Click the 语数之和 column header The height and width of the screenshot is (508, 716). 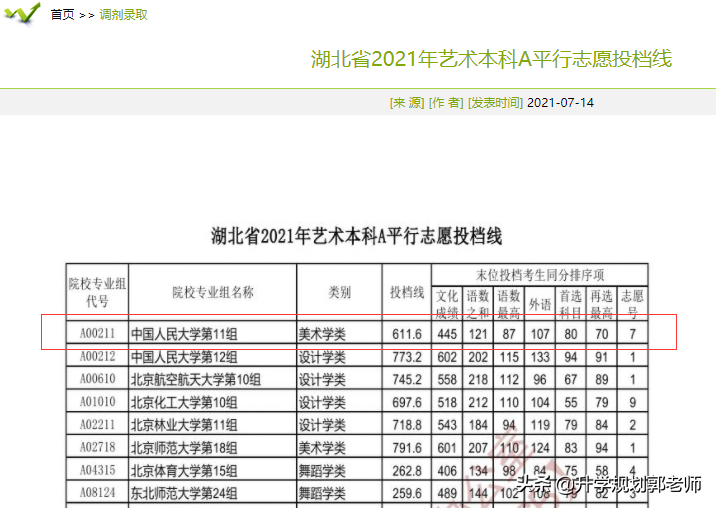478,303
